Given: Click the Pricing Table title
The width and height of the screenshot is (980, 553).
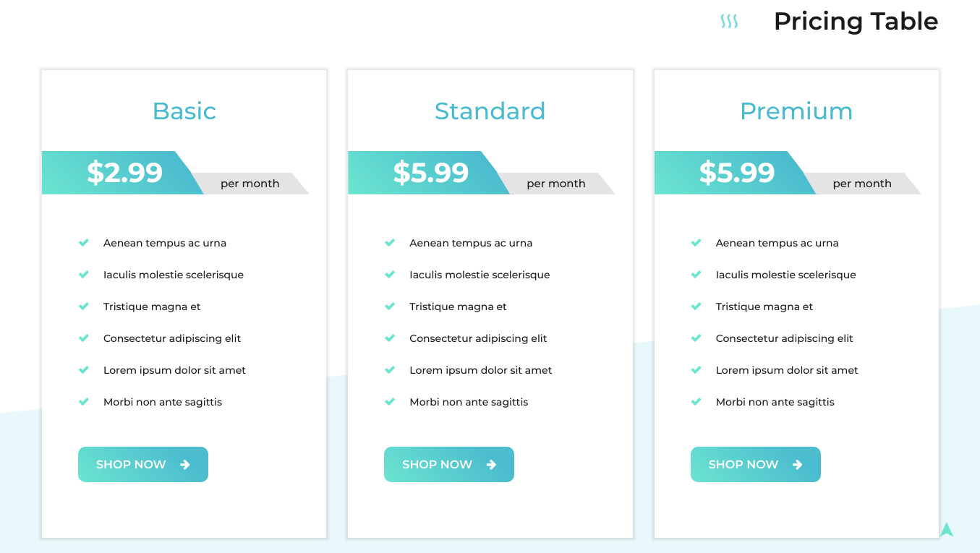Looking at the screenshot, I should coord(856,21).
